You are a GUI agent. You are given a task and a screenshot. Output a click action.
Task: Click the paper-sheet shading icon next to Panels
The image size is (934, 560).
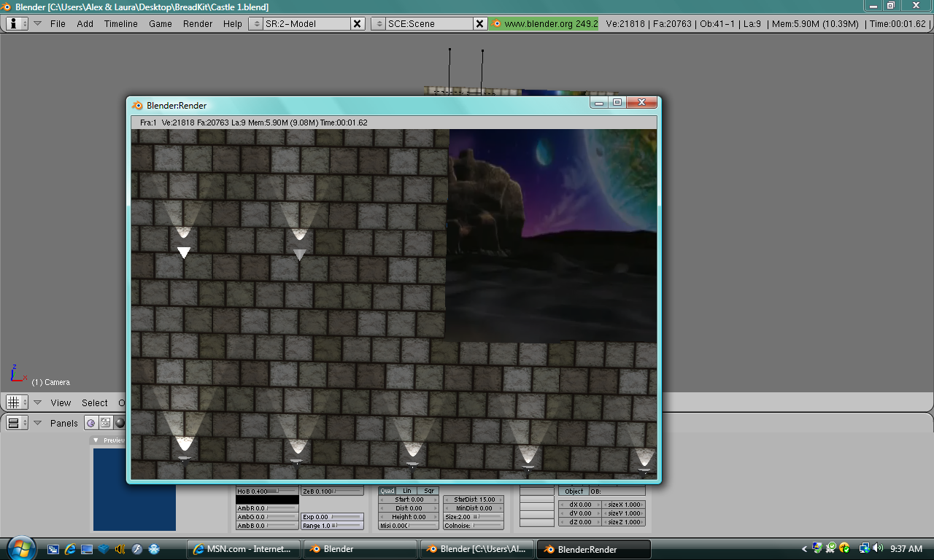(x=104, y=423)
